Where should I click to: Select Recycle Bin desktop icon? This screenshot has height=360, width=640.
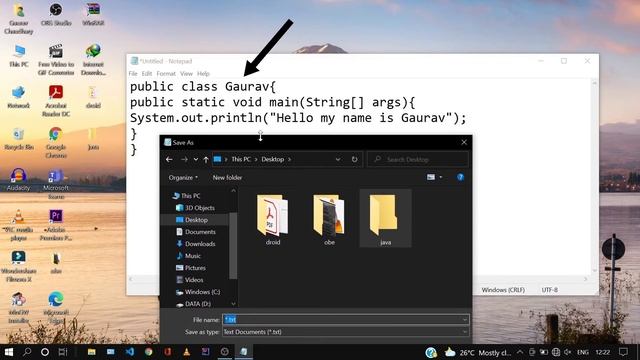pyautogui.click(x=19, y=139)
